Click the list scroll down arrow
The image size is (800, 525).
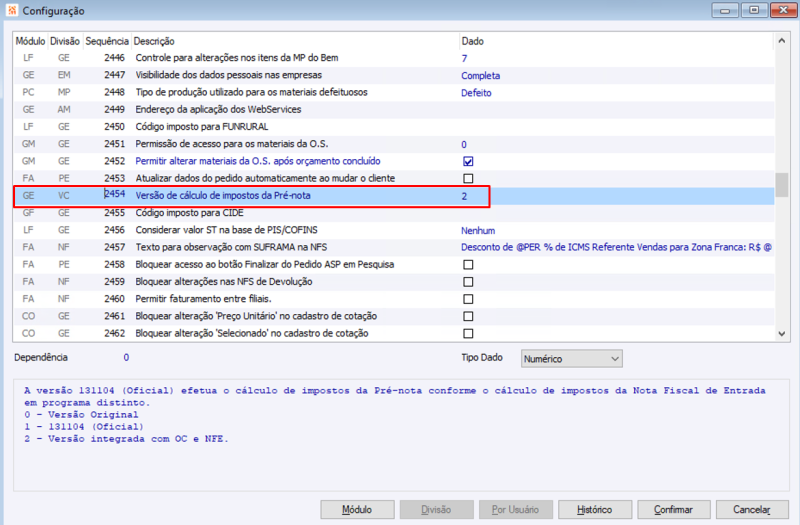pyautogui.click(x=782, y=334)
